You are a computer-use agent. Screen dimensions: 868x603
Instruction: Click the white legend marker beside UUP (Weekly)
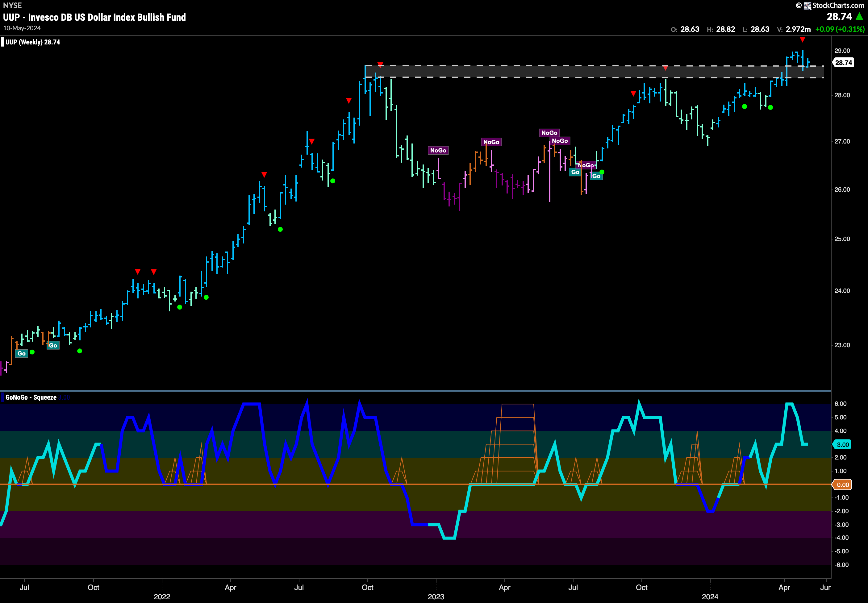(x=3, y=42)
